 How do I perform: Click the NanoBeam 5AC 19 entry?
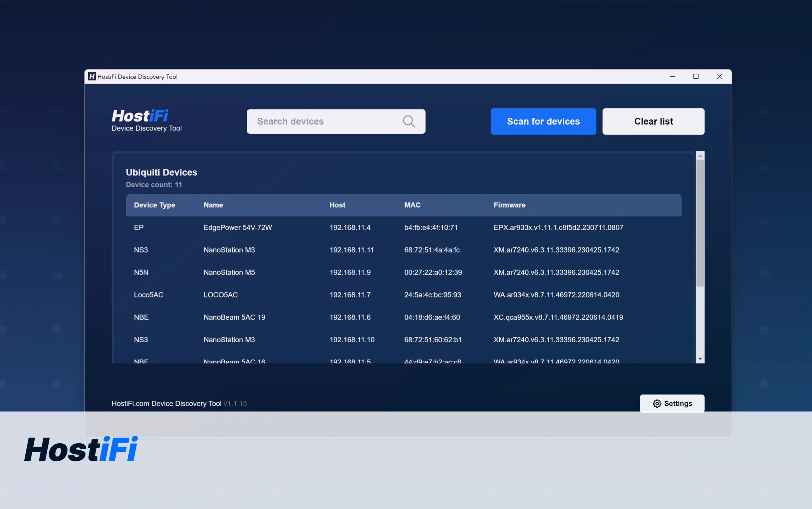[x=234, y=317]
